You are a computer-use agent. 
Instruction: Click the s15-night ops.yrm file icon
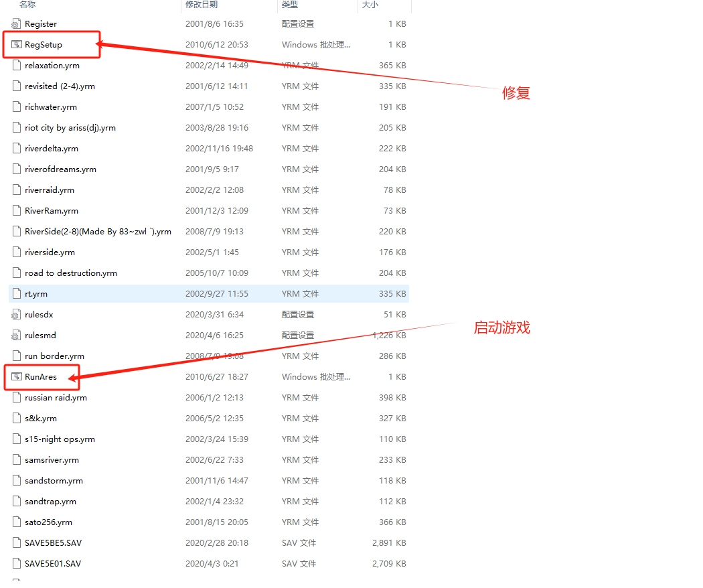[17, 439]
